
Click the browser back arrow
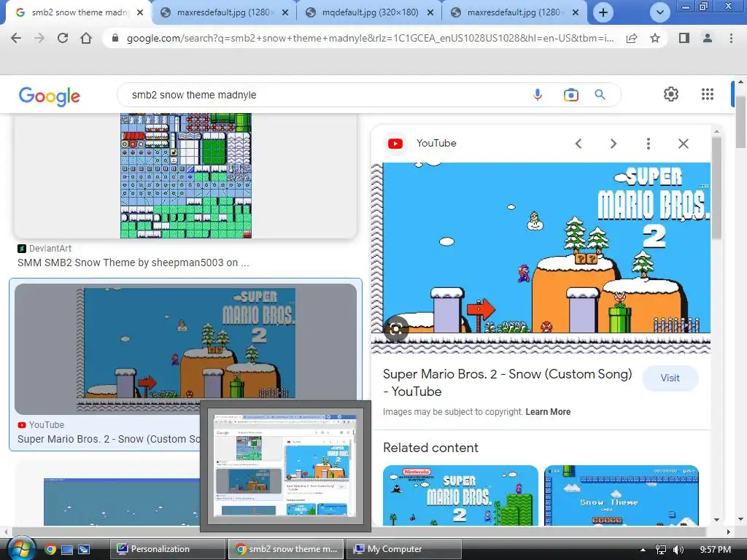16,38
